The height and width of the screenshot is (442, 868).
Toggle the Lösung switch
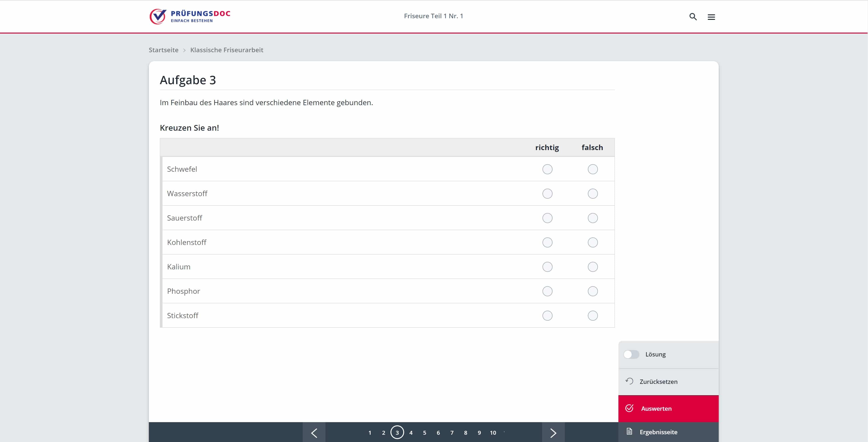pyautogui.click(x=631, y=354)
